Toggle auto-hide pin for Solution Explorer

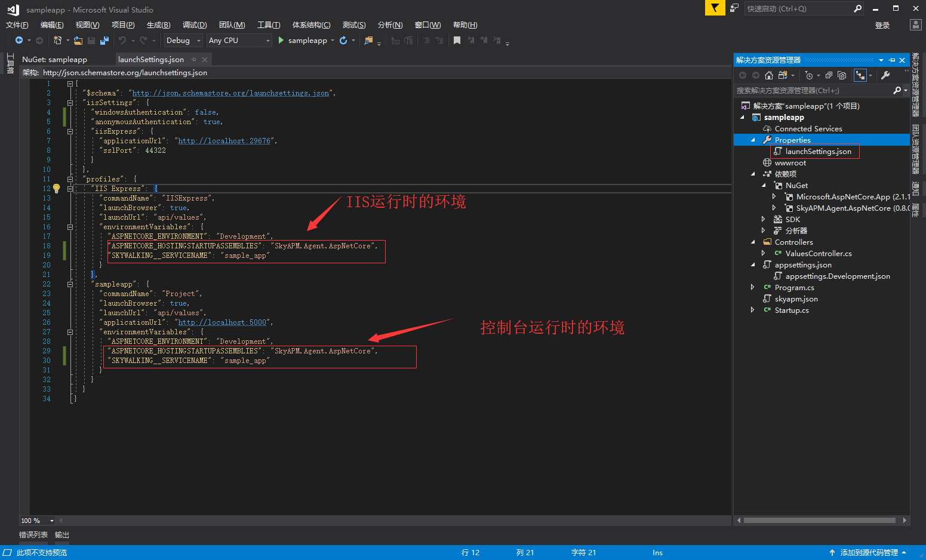[x=892, y=60]
